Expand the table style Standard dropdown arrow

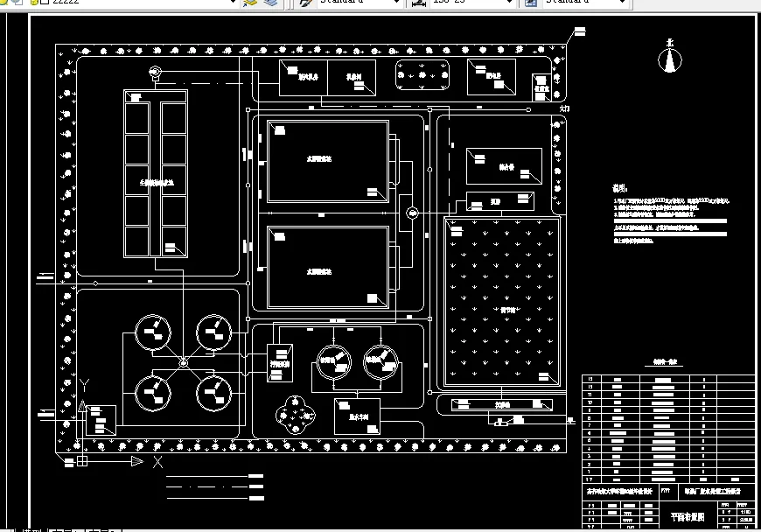coord(623,2)
